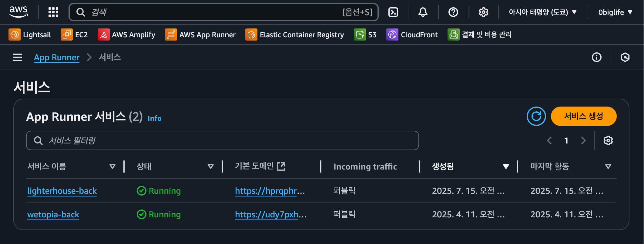Toggle the side navigation hamburger menu
The image size is (644, 244).
(x=18, y=57)
